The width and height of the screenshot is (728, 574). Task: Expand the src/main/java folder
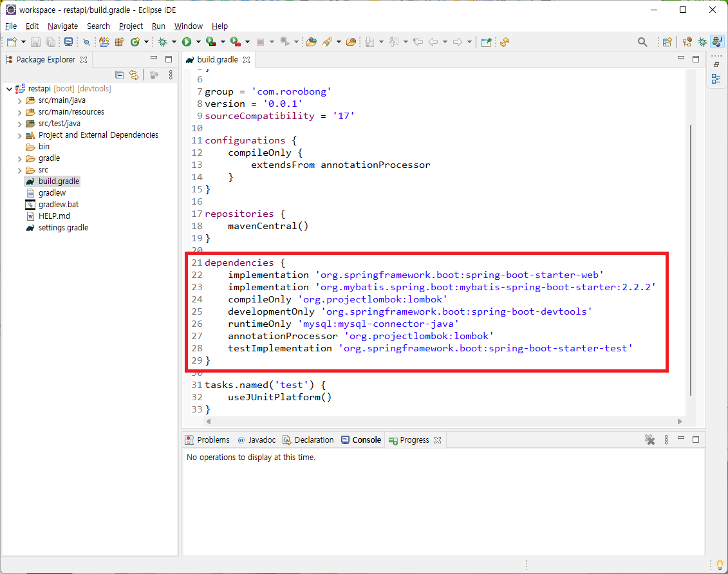point(19,100)
